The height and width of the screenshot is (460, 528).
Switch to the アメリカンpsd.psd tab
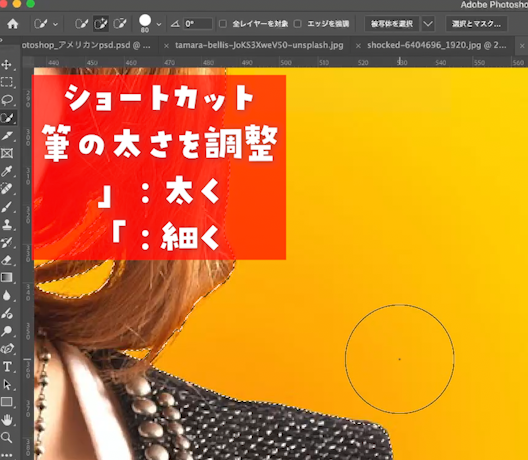pyautogui.click(x=86, y=45)
